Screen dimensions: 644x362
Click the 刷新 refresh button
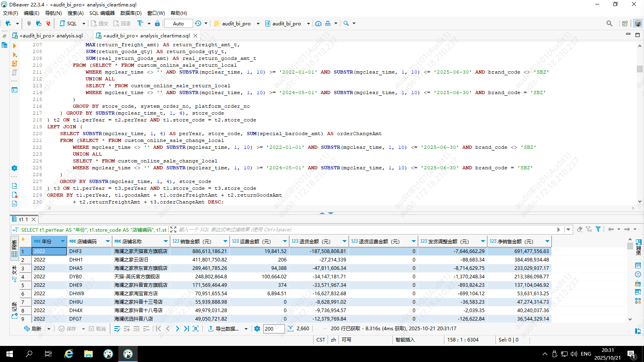[x=33, y=329]
